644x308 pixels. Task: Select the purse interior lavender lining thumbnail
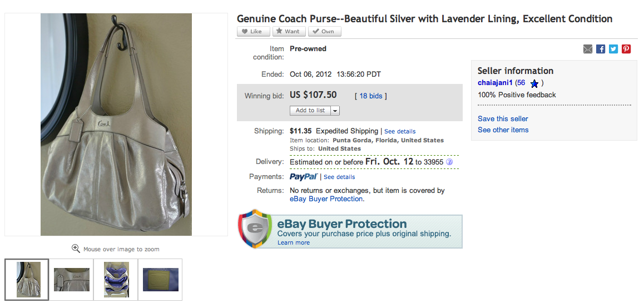[x=116, y=279]
